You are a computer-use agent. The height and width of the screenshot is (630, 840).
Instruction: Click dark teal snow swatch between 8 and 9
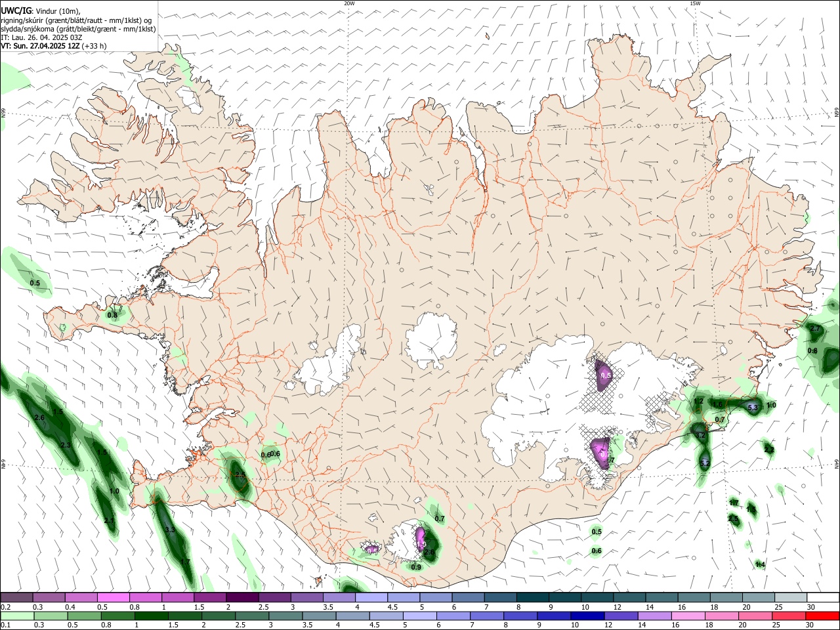pos(533,597)
